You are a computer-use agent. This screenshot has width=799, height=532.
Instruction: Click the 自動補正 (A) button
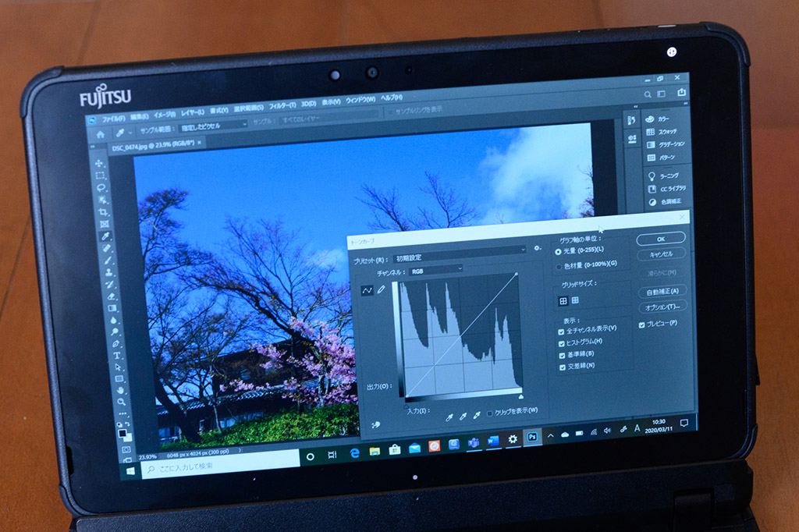click(662, 291)
